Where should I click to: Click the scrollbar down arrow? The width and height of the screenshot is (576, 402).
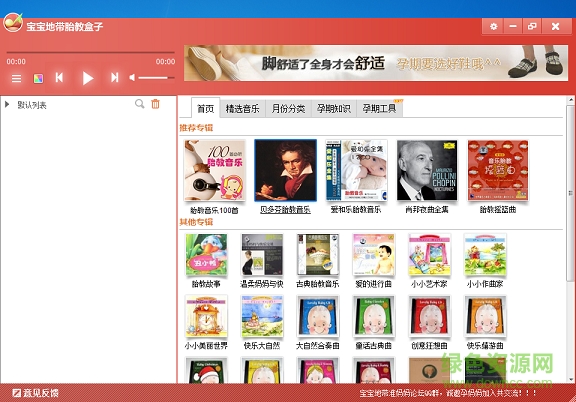point(570,379)
